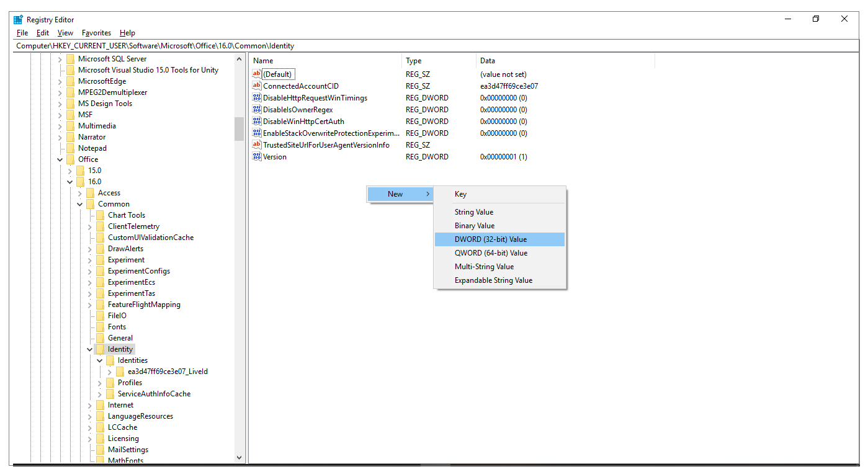Click the string icon beside ConnectedAccountCID

click(257, 86)
